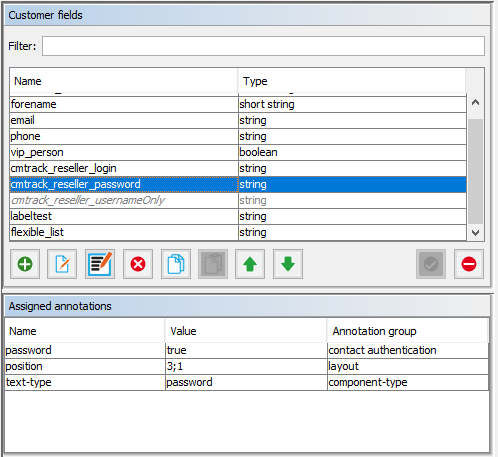Click inside the Filter text field
The image size is (498, 457).
[x=263, y=46]
